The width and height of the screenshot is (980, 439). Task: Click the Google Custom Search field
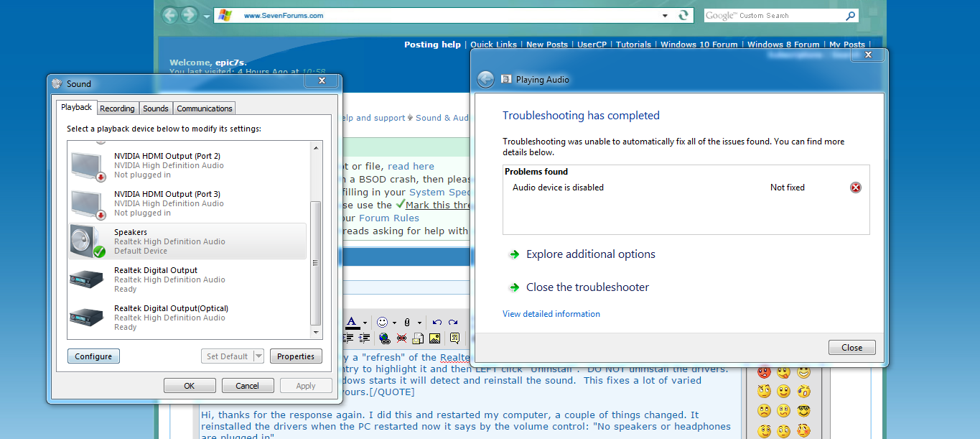pyautogui.click(x=774, y=16)
